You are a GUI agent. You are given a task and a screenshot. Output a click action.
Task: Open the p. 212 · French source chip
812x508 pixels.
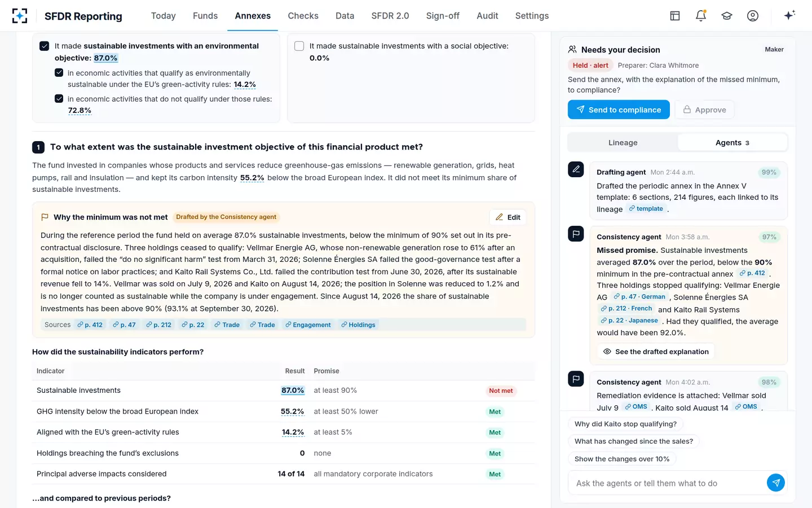(x=626, y=309)
